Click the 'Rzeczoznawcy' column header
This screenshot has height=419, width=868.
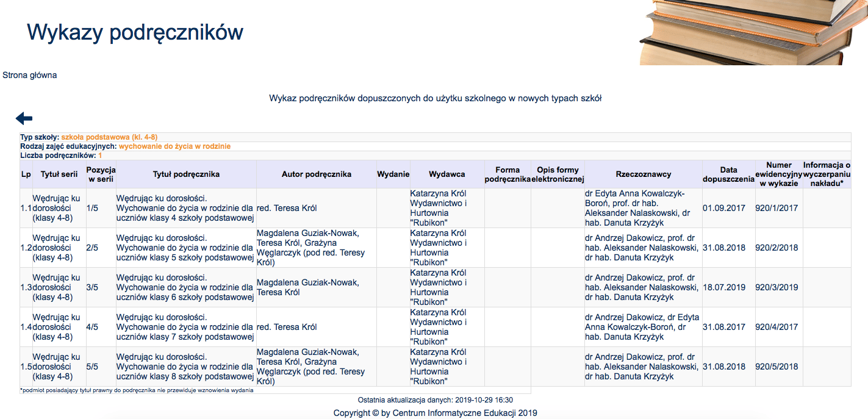[644, 174]
